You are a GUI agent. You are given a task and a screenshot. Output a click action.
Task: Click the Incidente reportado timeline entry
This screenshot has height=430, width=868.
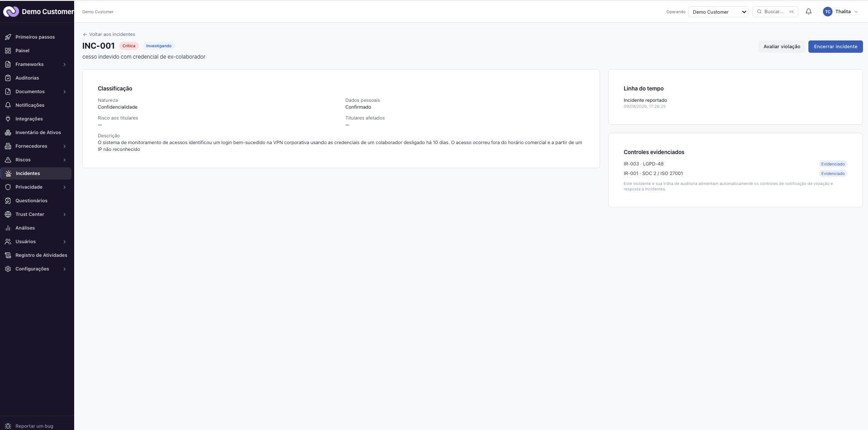[x=645, y=100]
